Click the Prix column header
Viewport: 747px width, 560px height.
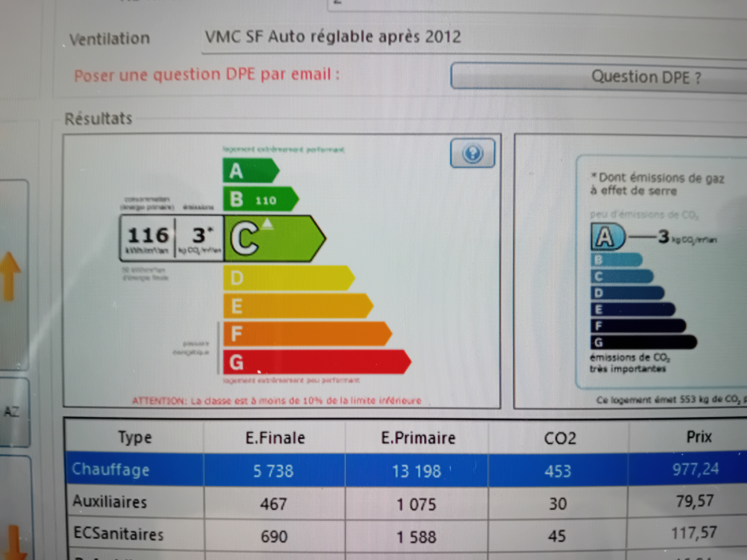[699, 436]
